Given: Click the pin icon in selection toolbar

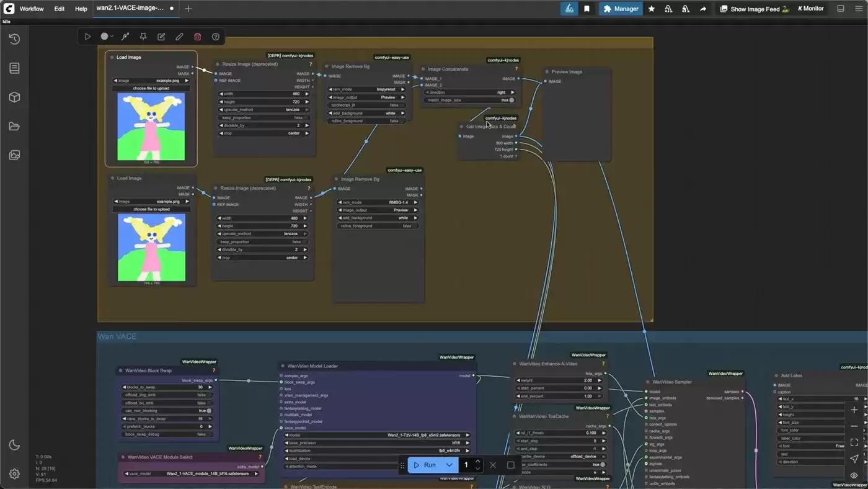Looking at the screenshot, I should pos(143,37).
